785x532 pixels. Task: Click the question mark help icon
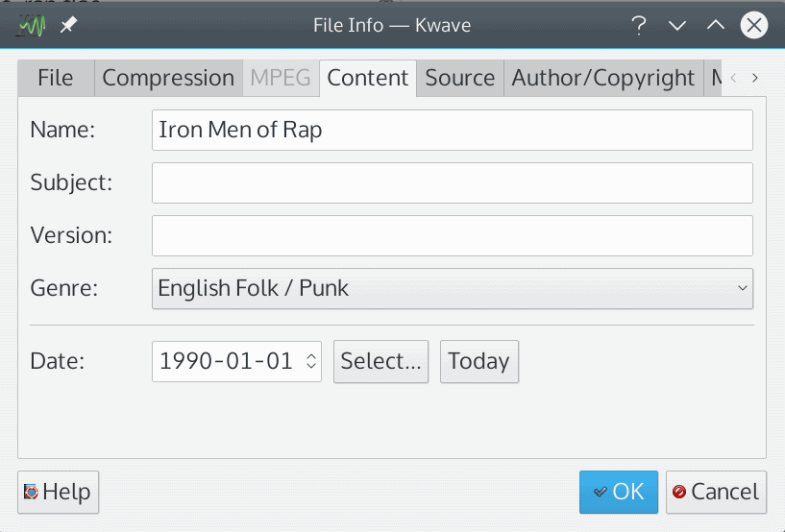638,25
